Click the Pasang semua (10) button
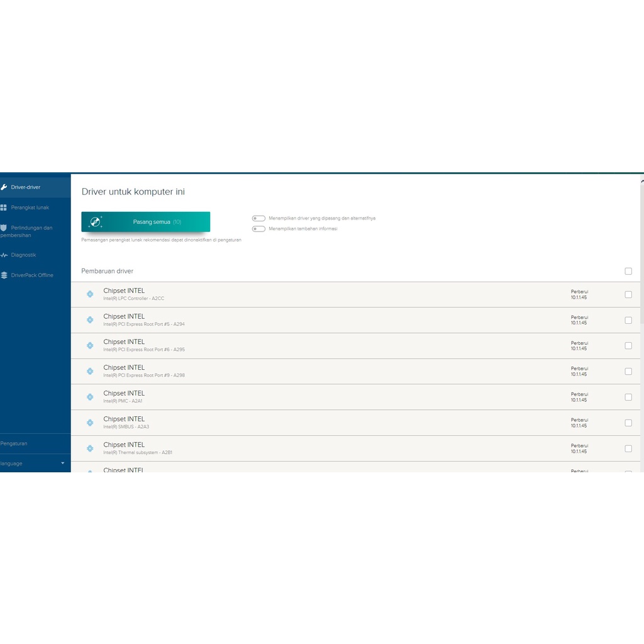Screen dimensions: 644x644 pos(146,222)
